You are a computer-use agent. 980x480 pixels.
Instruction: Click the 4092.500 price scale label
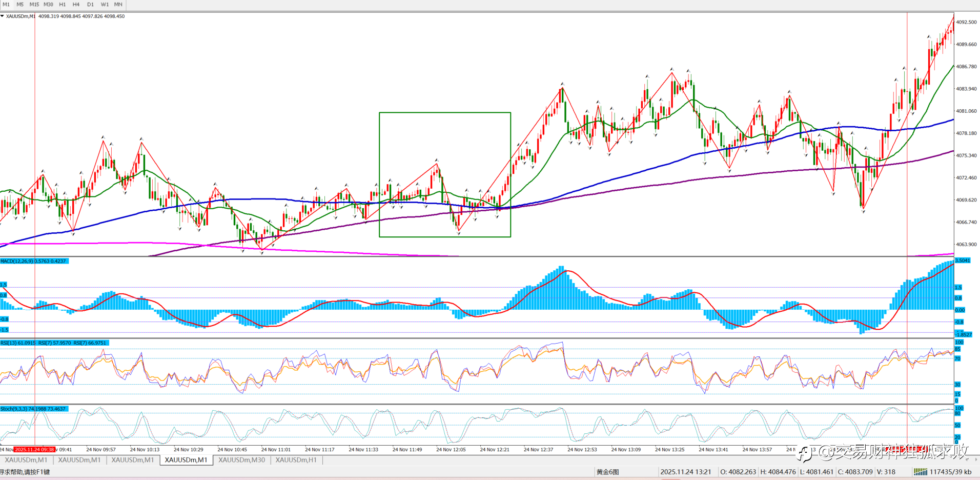coord(966,23)
